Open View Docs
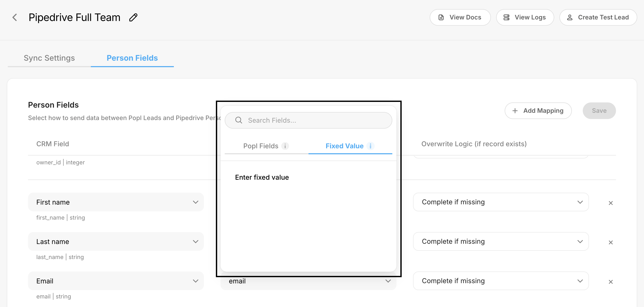The width and height of the screenshot is (644, 307). pyautogui.click(x=460, y=17)
